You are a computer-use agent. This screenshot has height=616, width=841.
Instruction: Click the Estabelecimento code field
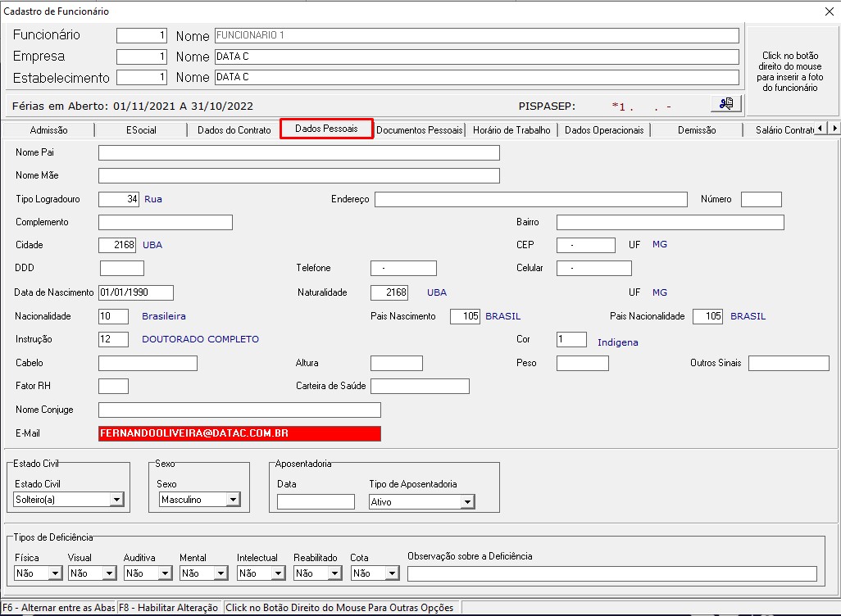click(x=142, y=77)
